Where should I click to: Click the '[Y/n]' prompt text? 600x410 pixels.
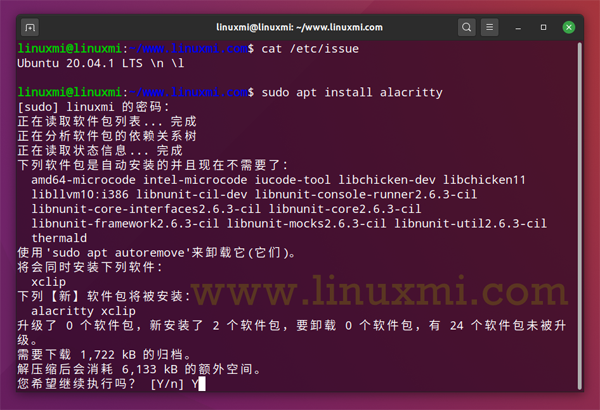pyautogui.click(x=167, y=384)
